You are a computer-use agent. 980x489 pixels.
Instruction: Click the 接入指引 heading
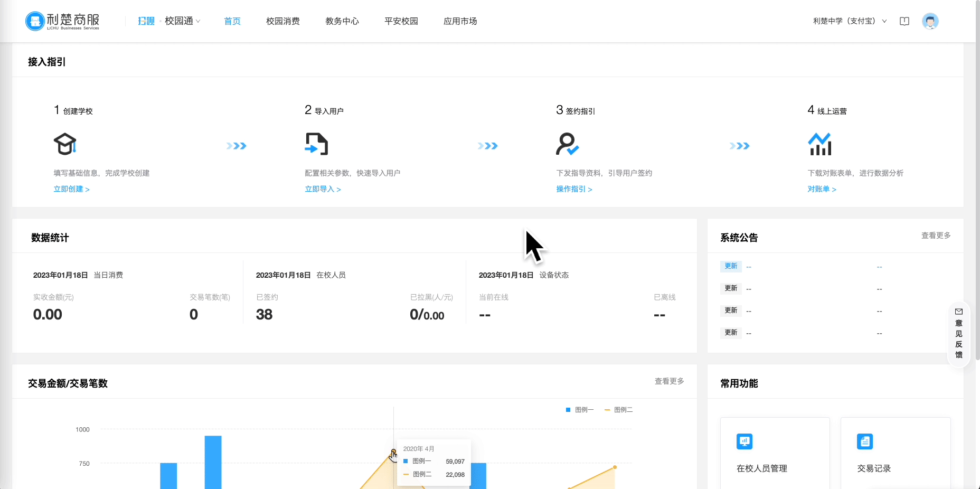pos(46,62)
